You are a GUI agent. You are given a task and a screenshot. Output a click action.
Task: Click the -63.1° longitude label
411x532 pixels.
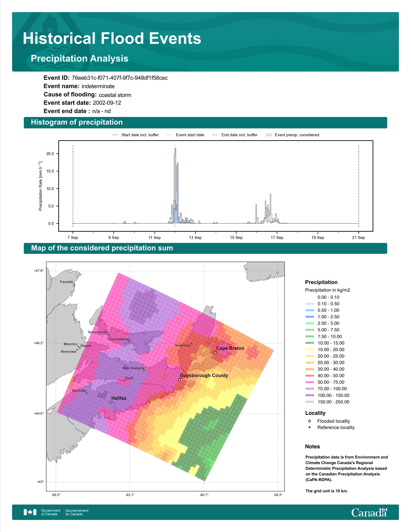130,495
